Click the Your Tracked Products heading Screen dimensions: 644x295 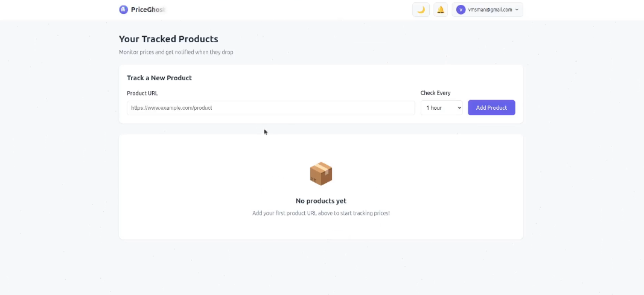(168, 39)
